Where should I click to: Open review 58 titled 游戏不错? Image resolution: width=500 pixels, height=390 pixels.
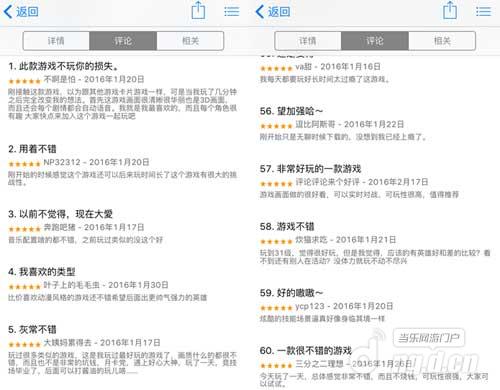[x=287, y=227]
